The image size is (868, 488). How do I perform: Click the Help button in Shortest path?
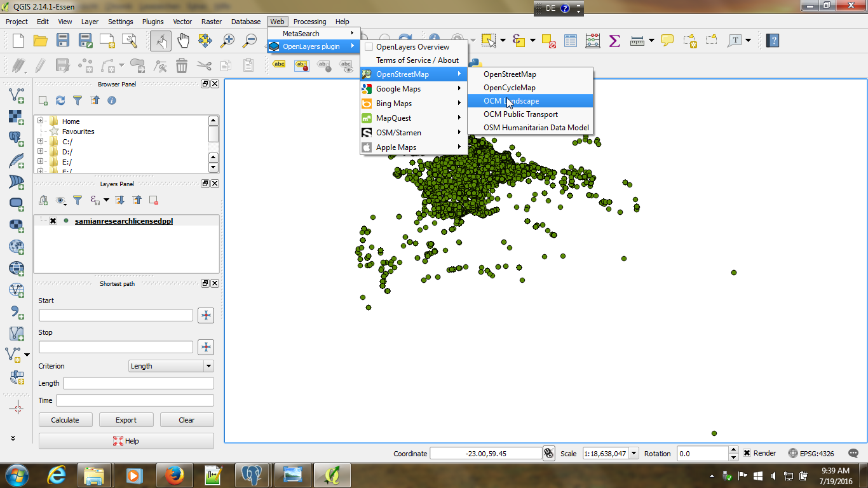coord(126,441)
